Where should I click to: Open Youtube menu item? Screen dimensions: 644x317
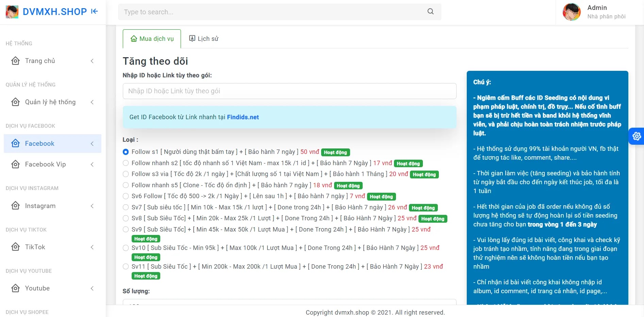pos(52,288)
